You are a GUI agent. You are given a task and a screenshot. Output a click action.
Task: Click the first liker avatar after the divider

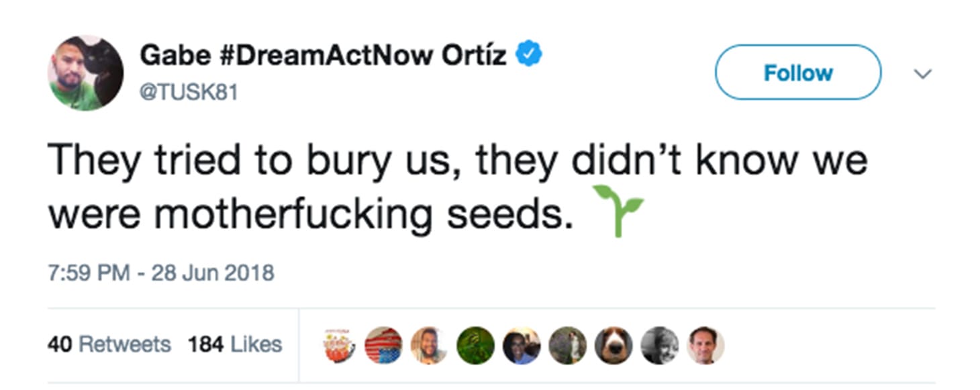339,344
